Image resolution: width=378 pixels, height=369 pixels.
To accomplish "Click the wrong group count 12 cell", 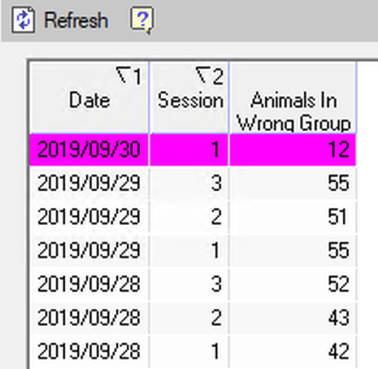I will click(x=293, y=150).
